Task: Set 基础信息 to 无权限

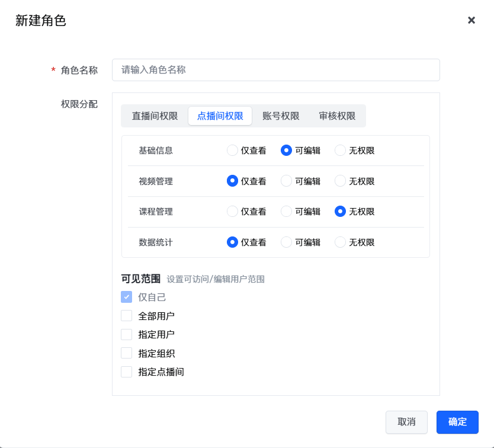Action: [x=341, y=151]
